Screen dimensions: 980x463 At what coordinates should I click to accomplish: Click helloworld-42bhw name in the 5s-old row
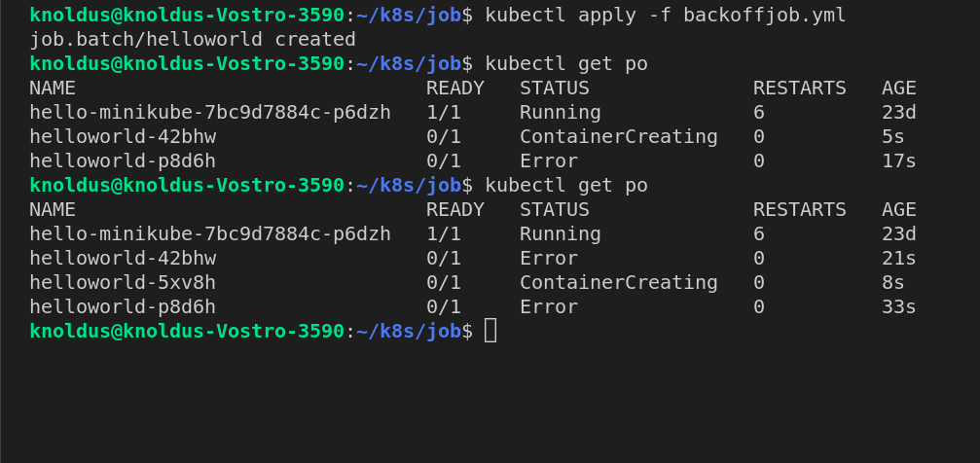click(x=123, y=137)
